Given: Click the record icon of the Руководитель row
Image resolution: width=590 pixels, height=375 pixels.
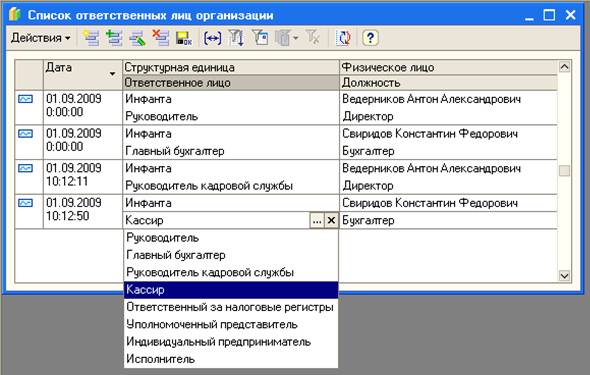Looking at the screenshot, I should point(25,99).
